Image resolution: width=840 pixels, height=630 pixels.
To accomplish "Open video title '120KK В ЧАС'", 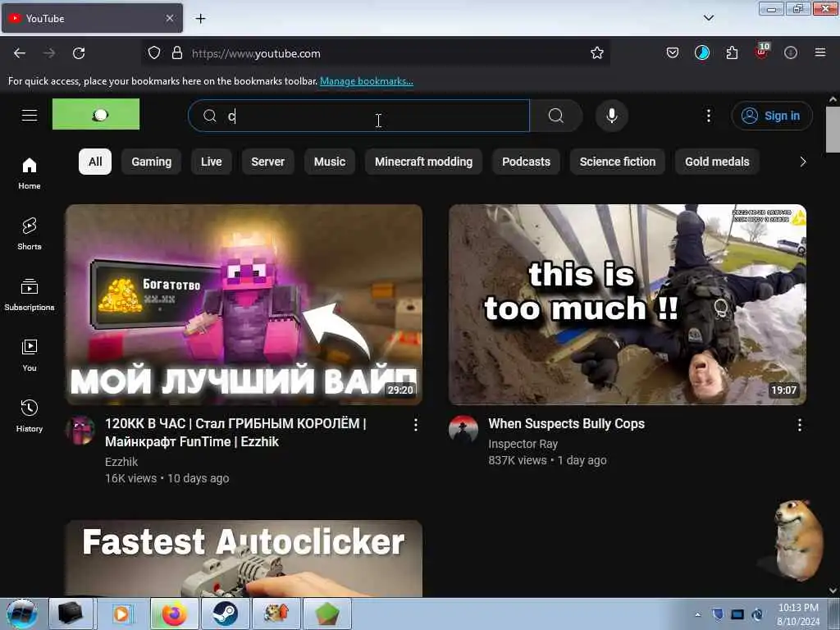I will (235, 432).
